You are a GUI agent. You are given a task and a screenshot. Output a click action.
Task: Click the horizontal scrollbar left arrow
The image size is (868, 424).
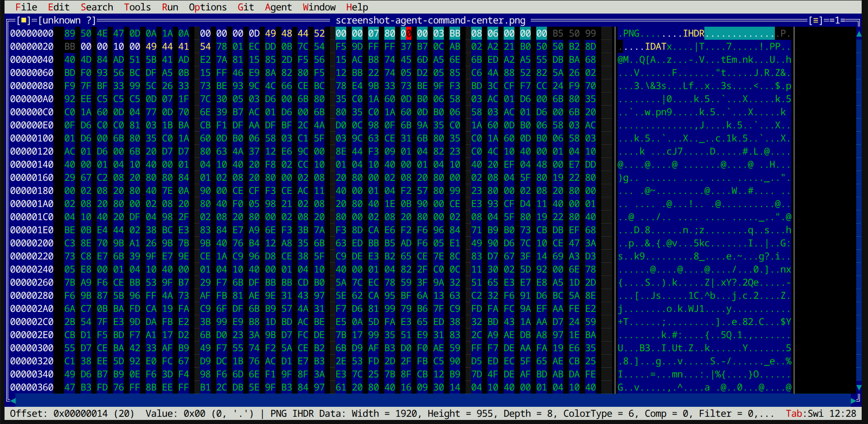pos(13,400)
